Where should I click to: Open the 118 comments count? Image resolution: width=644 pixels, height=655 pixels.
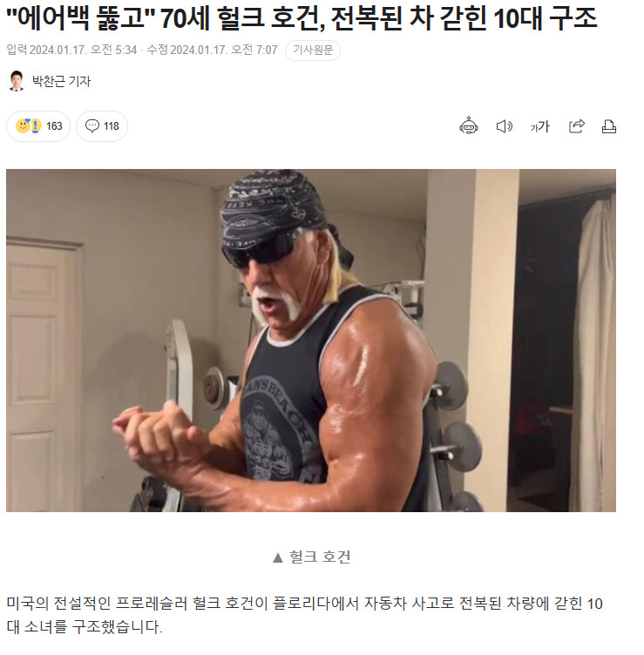112,126
